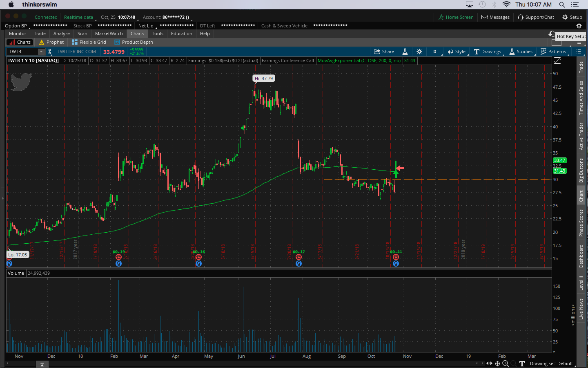Click the Charts sub-tab button
588x368 pixels.
pyautogui.click(x=20, y=42)
